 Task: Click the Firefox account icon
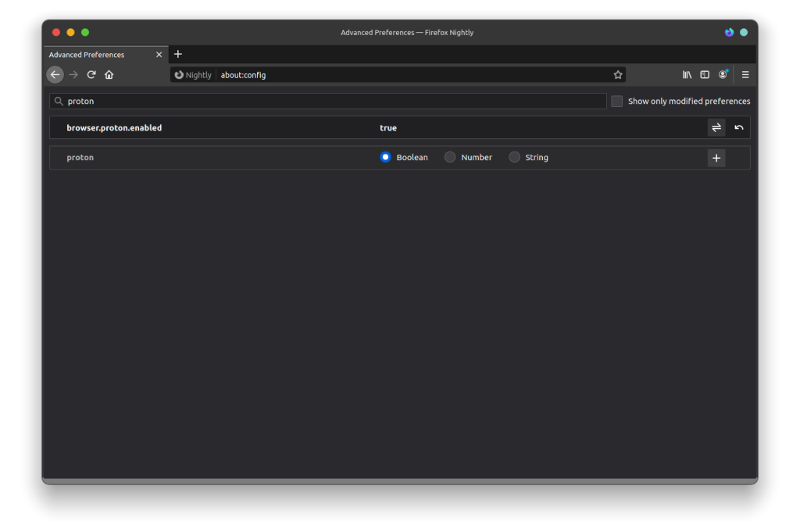[x=723, y=74]
